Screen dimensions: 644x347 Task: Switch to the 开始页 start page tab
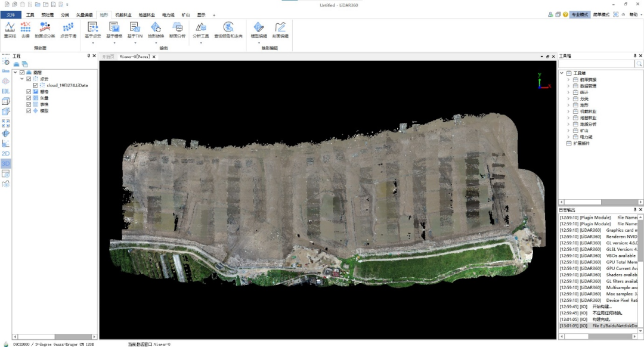pyautogui.click(x=108, y=57)
